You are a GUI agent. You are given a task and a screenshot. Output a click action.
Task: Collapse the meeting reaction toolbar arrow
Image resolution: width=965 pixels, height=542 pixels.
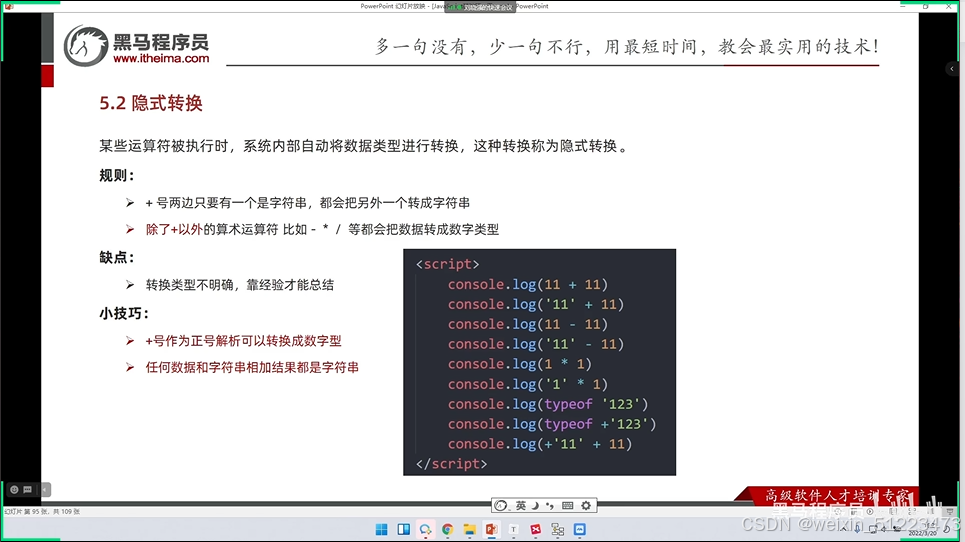[45, 490]
